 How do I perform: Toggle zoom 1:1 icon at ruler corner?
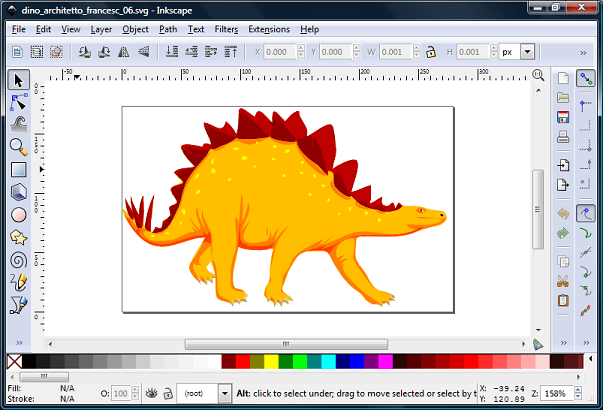point(538,75)
